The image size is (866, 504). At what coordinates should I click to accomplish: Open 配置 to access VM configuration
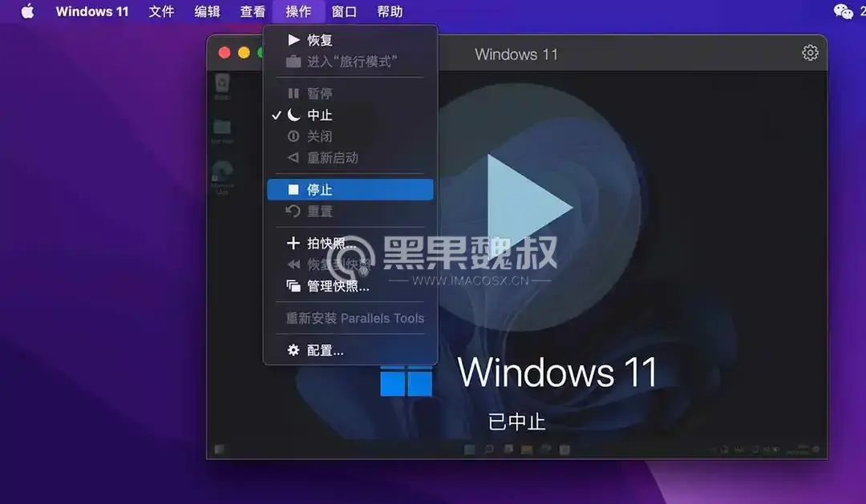(321, 350)
